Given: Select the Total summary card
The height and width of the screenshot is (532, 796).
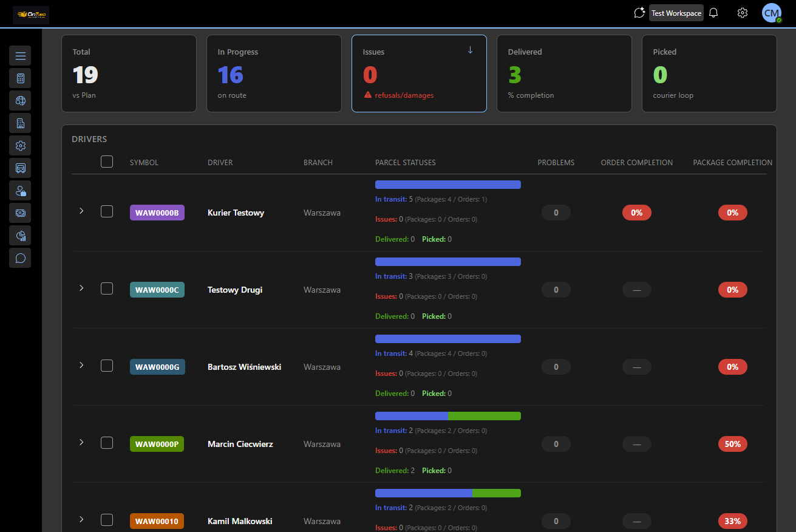Looking at the screenshot, I should pos(129,73).
